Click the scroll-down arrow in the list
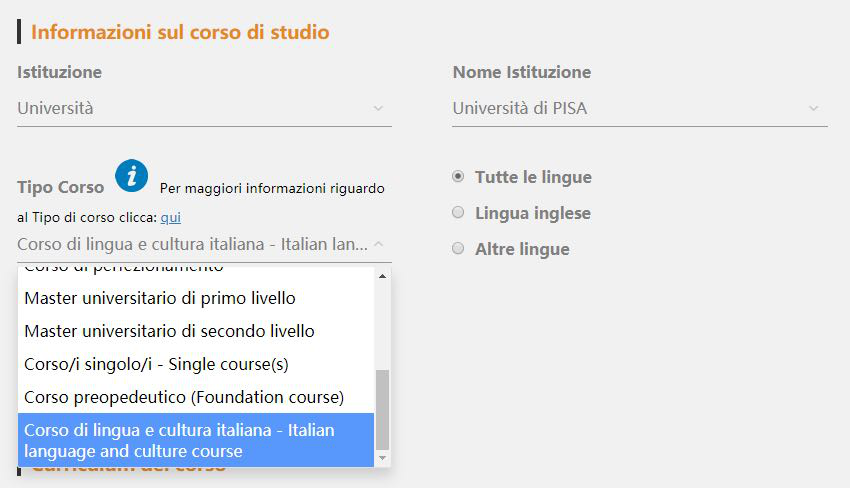 [382, 458]
